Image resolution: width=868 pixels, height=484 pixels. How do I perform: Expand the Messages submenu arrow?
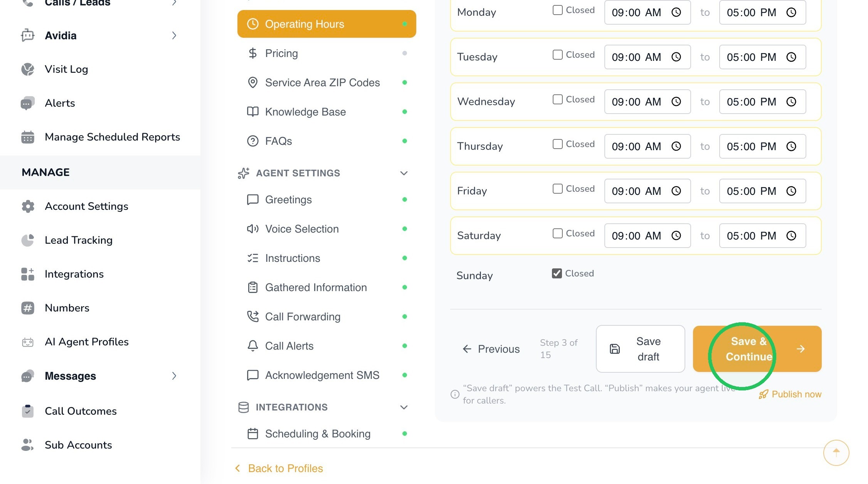click(x=174, y=376)
